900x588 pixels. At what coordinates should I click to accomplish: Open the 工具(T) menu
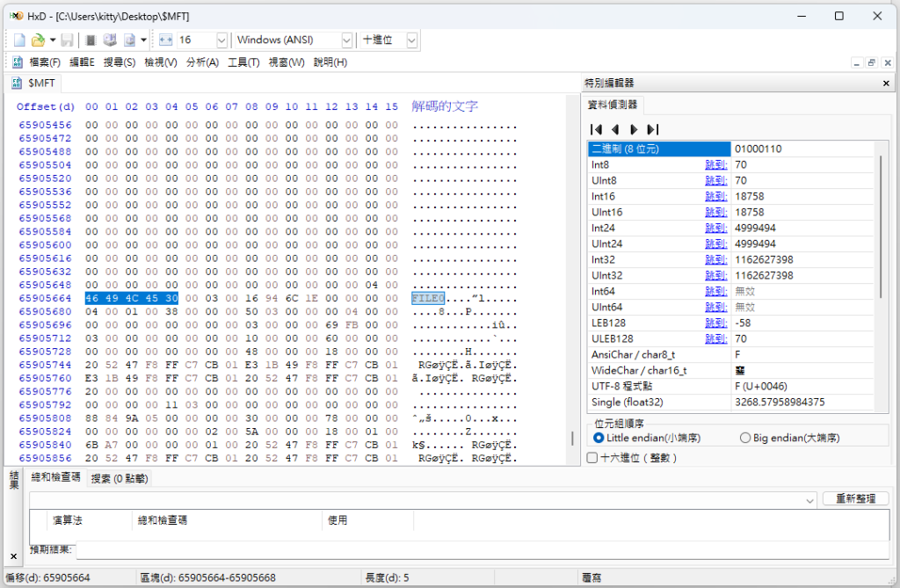coord(243,62)
